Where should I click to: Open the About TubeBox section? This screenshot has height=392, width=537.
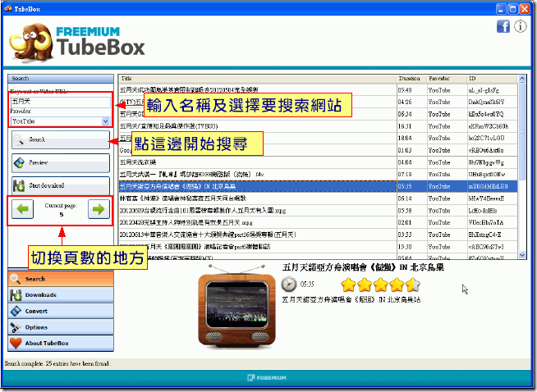tap(61, 343)
